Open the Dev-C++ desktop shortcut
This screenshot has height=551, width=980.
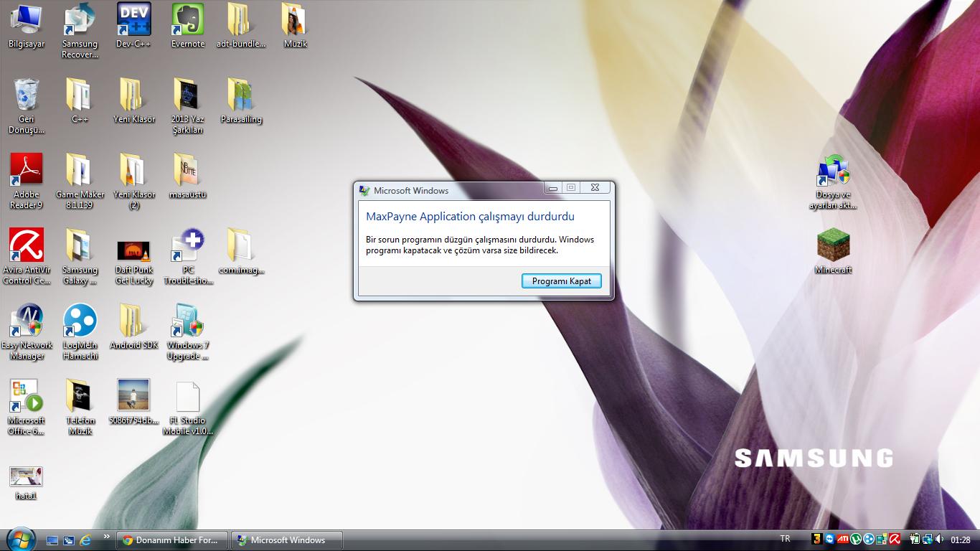133,20
